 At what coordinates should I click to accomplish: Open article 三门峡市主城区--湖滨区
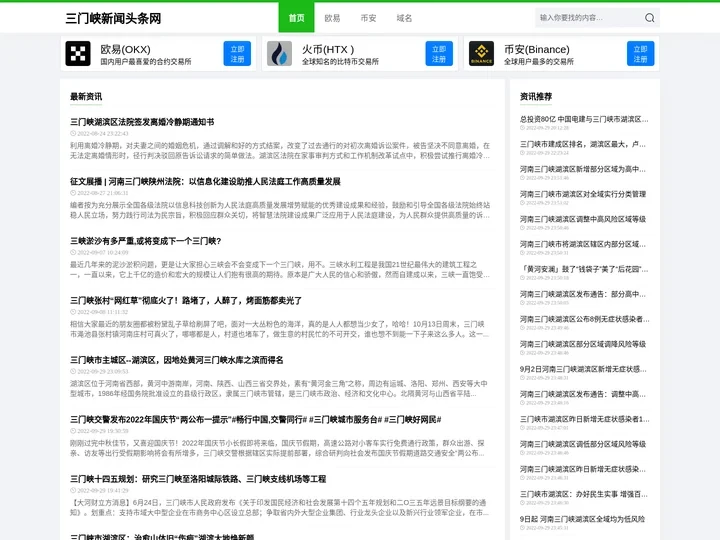(176, 360)
